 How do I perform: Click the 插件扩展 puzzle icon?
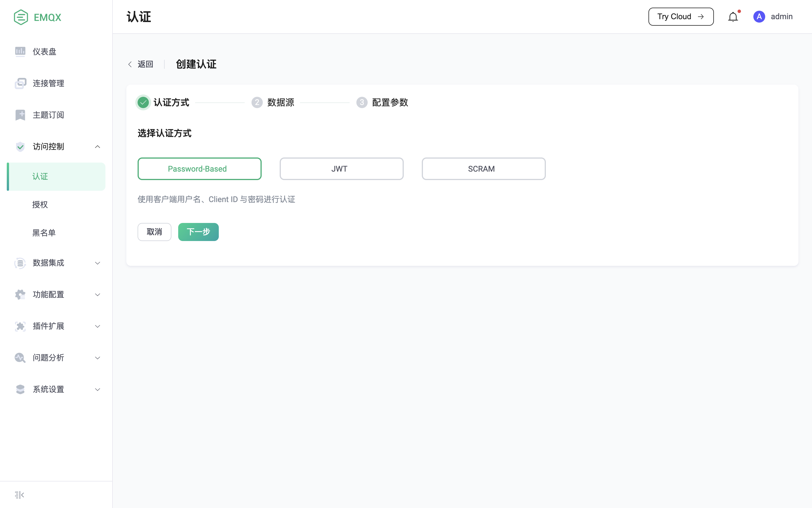[20, 326]
